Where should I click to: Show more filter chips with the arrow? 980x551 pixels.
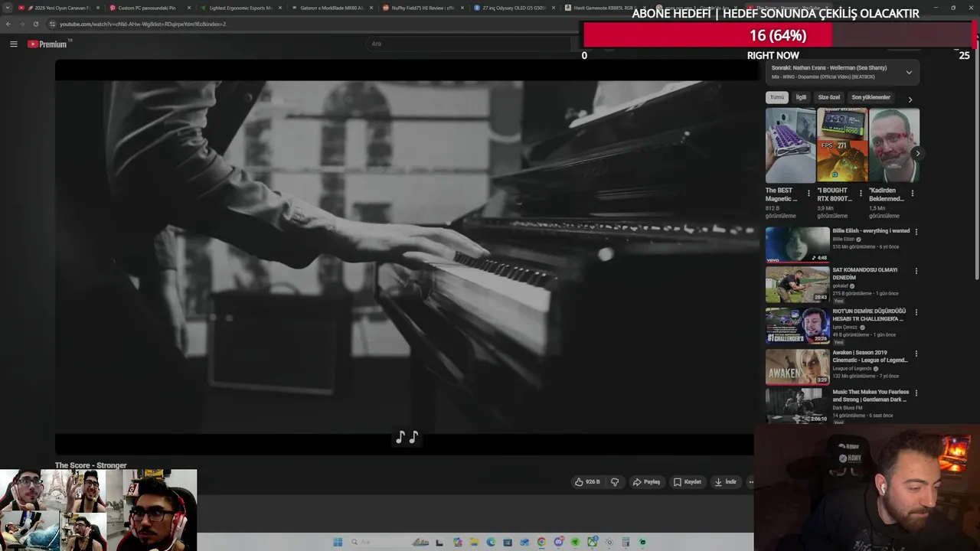pyautogui.click(x=910, y=99)
